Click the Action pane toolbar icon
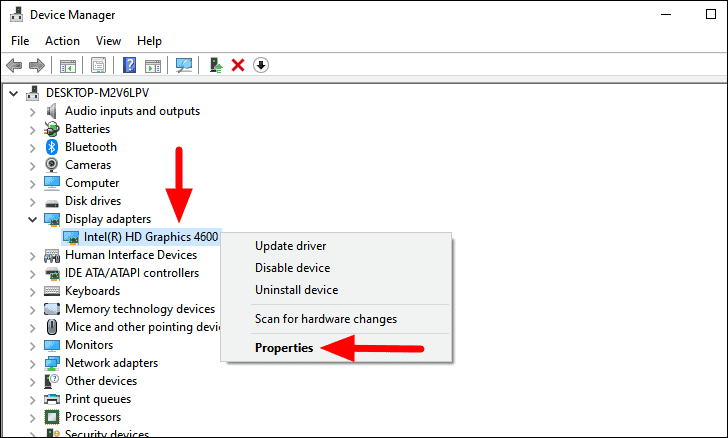 point(153,65)
